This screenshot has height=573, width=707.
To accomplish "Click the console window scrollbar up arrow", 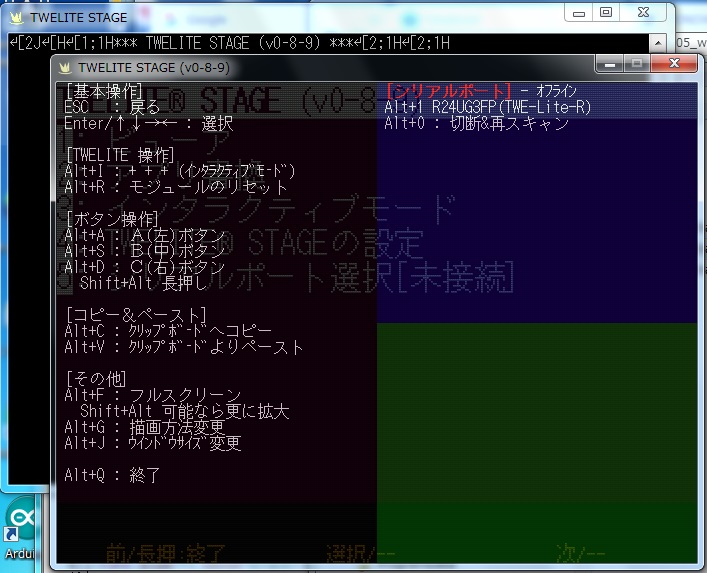I will (x=658, y=43).
